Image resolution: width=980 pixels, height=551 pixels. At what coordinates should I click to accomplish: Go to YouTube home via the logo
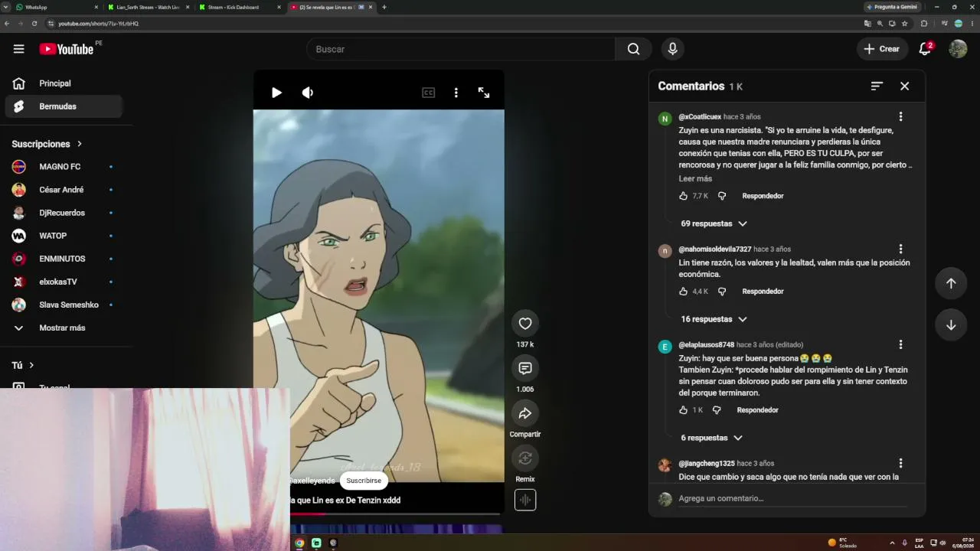[x=67, y=49]
